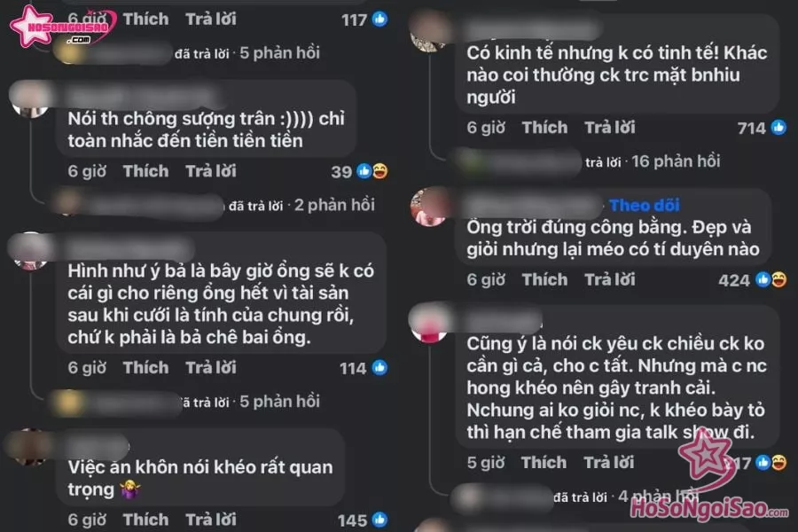Like the 'Có kinh tế nhưng' comment via Thích
Image resolution: width=798 pixels, height=532 pixels.
(x=544, y=128)
